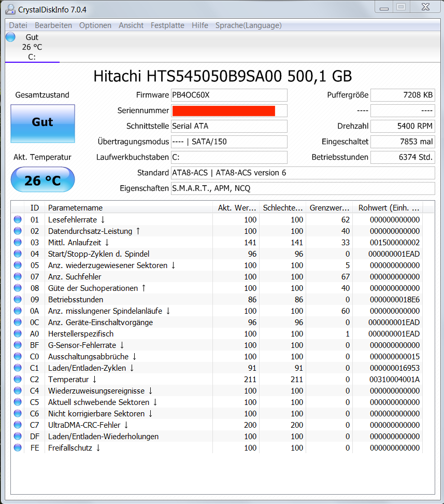
Task: Click raw value 001500000002
Action: tap(395, 242)
